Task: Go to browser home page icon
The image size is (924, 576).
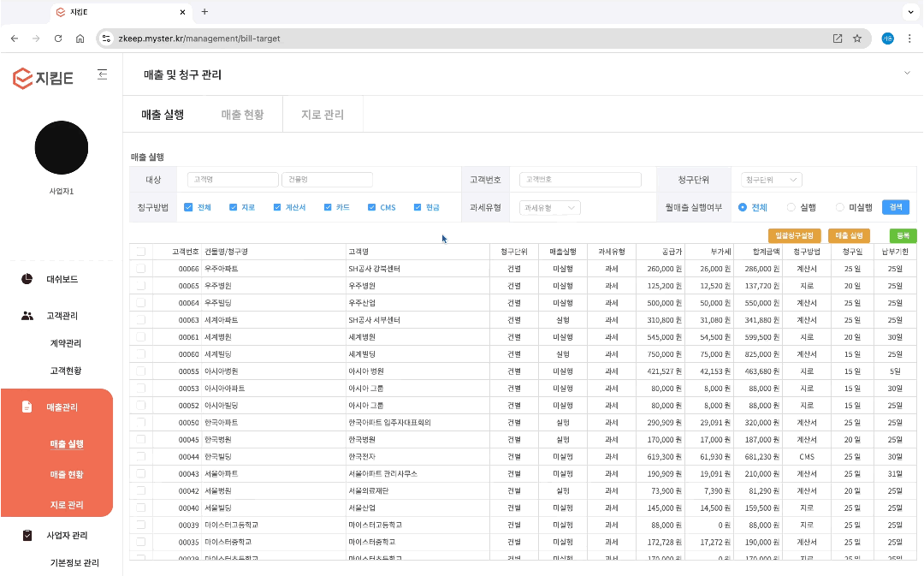Action: (80, 39)
